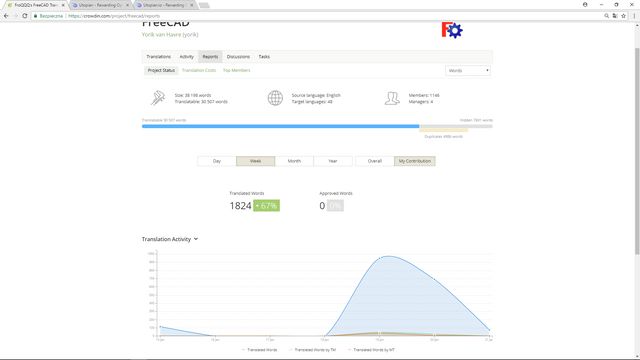Screen dimensions: 640x360
Task: Toggle Translated Words legend series
Action: tap(260, 350)
